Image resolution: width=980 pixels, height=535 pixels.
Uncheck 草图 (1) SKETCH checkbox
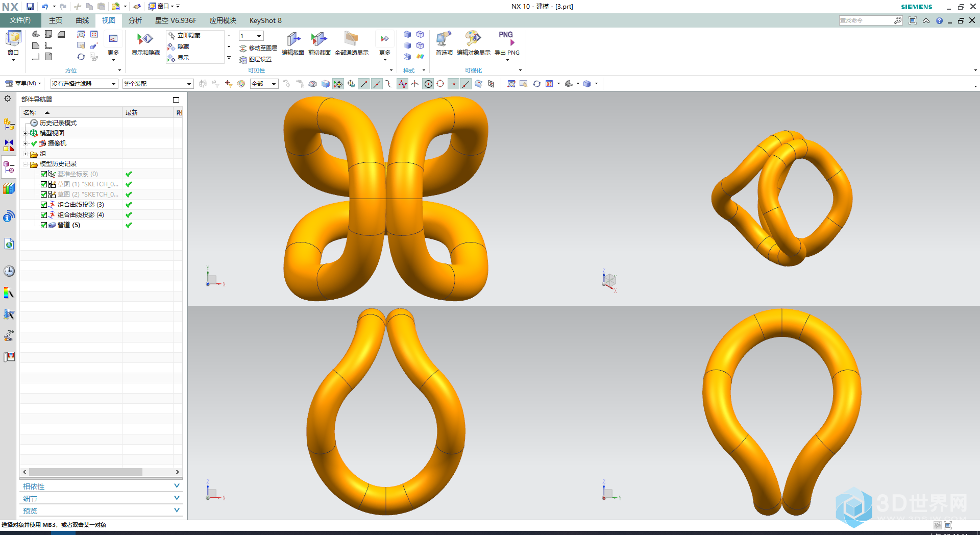click(44, 184)
